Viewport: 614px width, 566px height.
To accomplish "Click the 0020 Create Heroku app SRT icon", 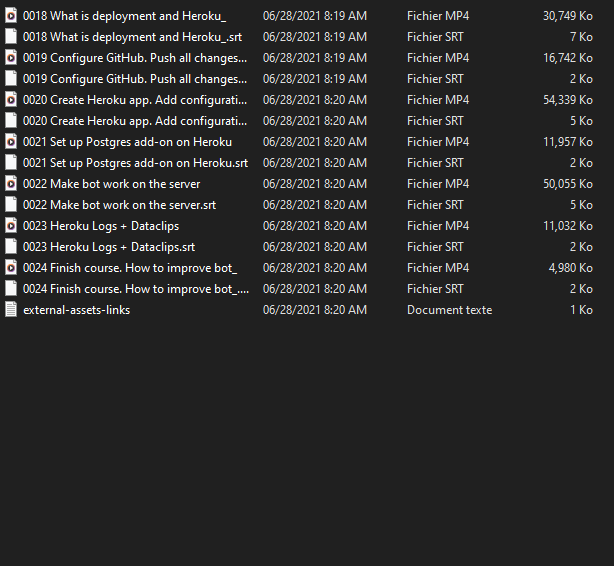I will click(11, 121).
